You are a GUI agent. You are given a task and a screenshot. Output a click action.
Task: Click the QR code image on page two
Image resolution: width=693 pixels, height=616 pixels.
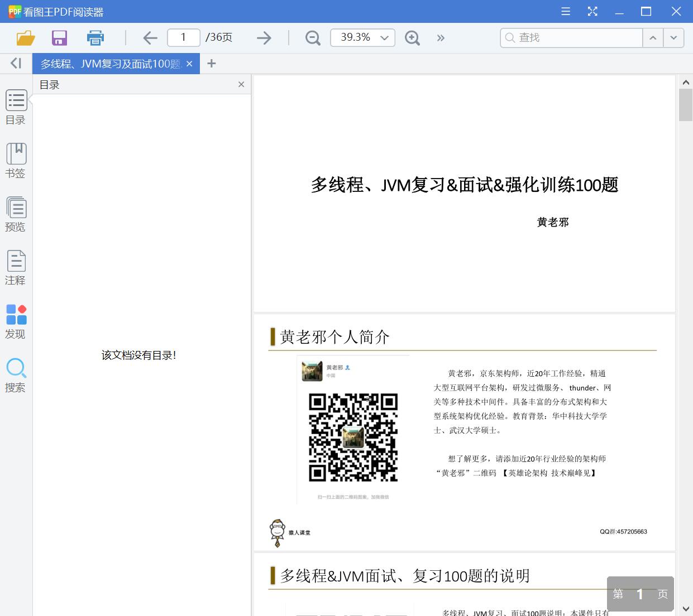click(x=353, y=437)
